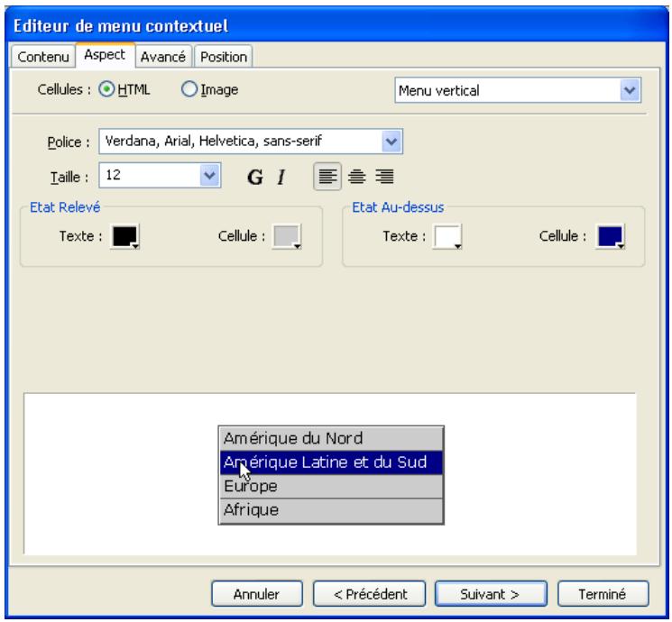
Task: Open the Menu vertical dropdown
Action: pyautogui.click(x=518, y=90)
